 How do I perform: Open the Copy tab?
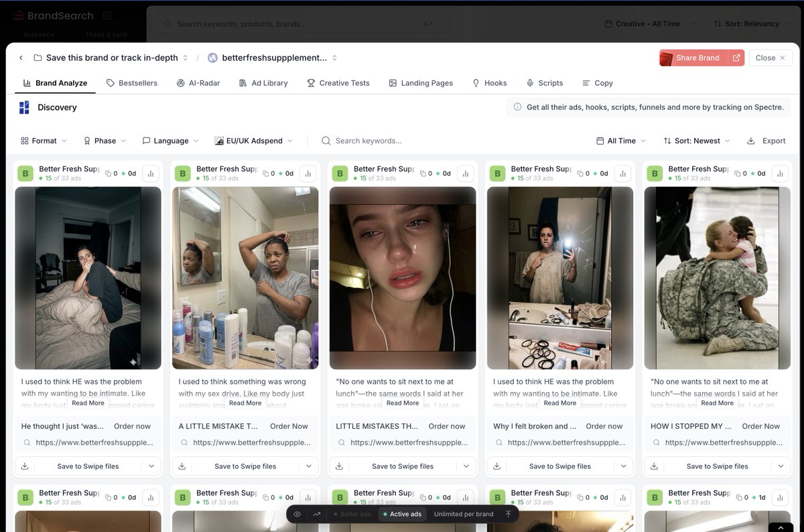(598, 83)
